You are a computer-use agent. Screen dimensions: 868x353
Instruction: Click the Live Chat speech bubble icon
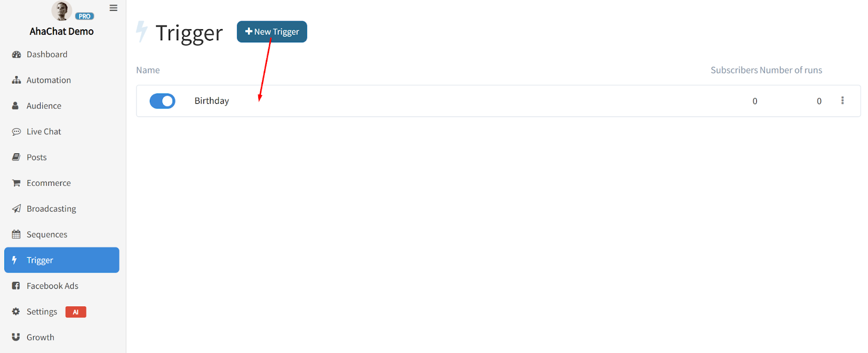(16, 131)
